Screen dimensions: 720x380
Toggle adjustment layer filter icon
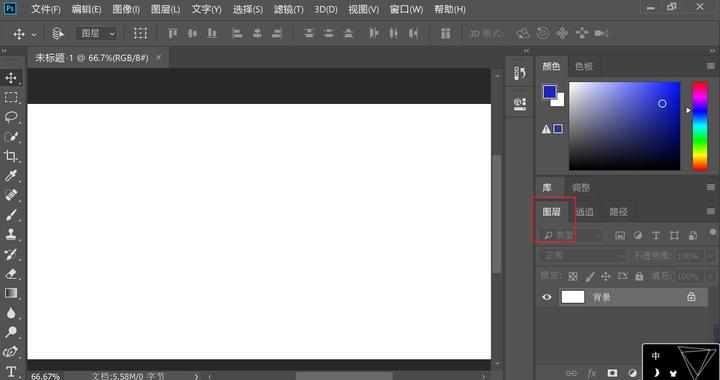[x=638, y=235]
